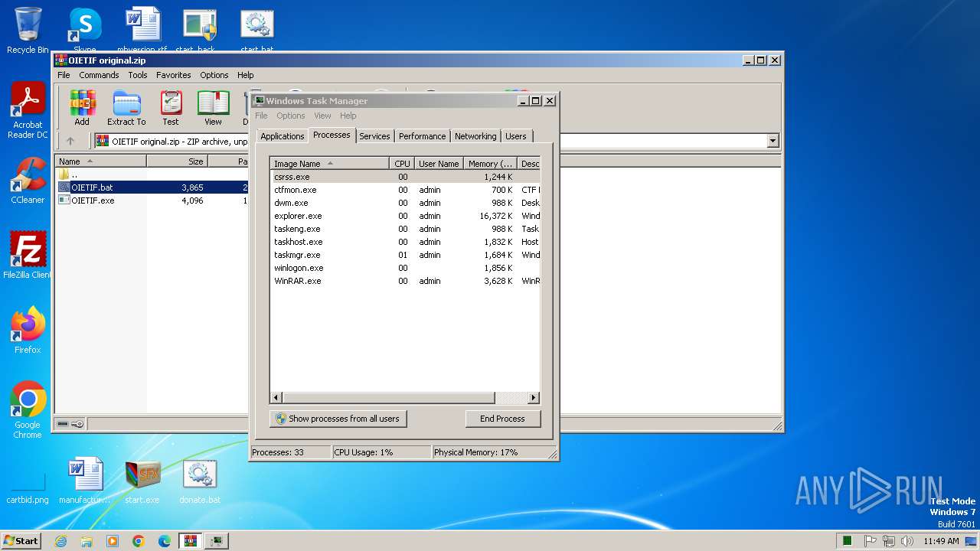Image resolution: width=980 pixels, height=551 pixels.
Task: Open the Task Manager View menu
Action: [x=322, y=116]
